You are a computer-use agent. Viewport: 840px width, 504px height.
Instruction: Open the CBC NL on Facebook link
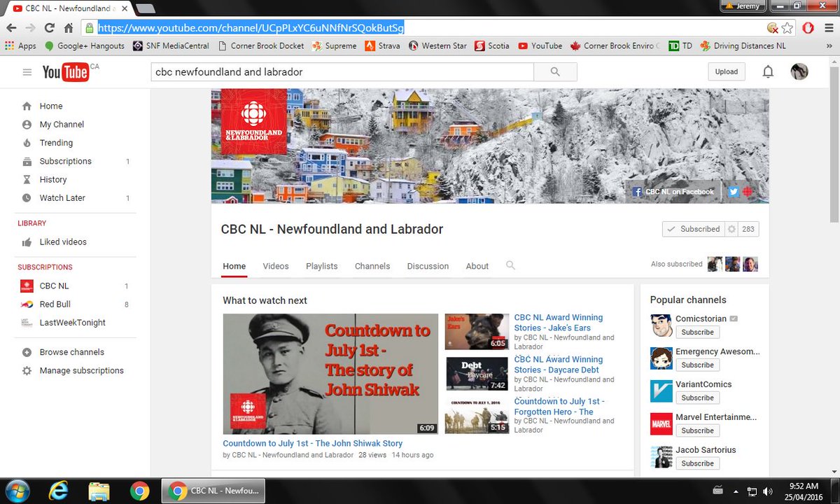(673, 192)
